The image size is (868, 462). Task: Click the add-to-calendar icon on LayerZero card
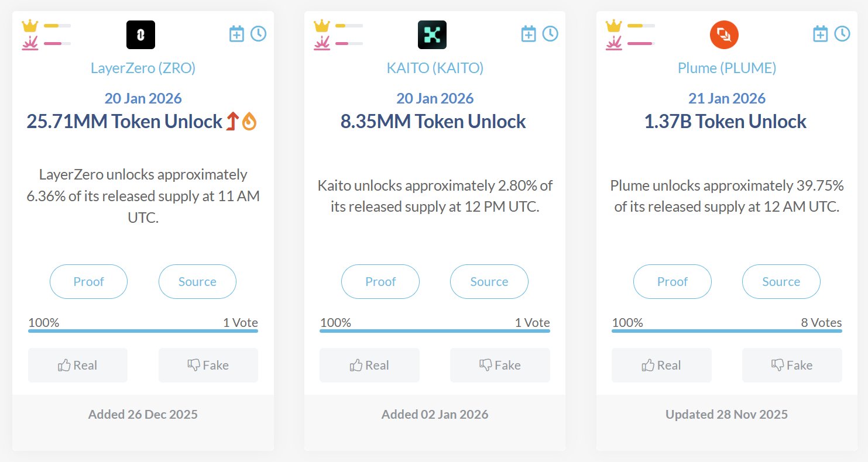pos(236,34)
